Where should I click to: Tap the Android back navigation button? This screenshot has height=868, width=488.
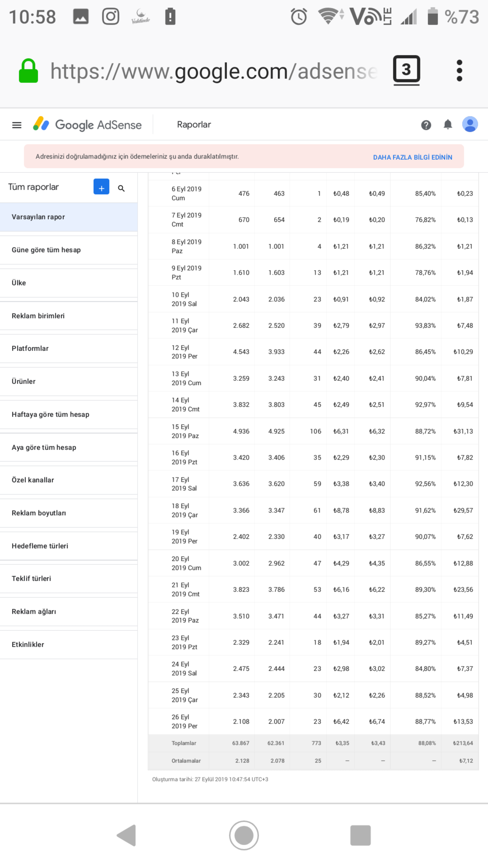tap(127, 835)
